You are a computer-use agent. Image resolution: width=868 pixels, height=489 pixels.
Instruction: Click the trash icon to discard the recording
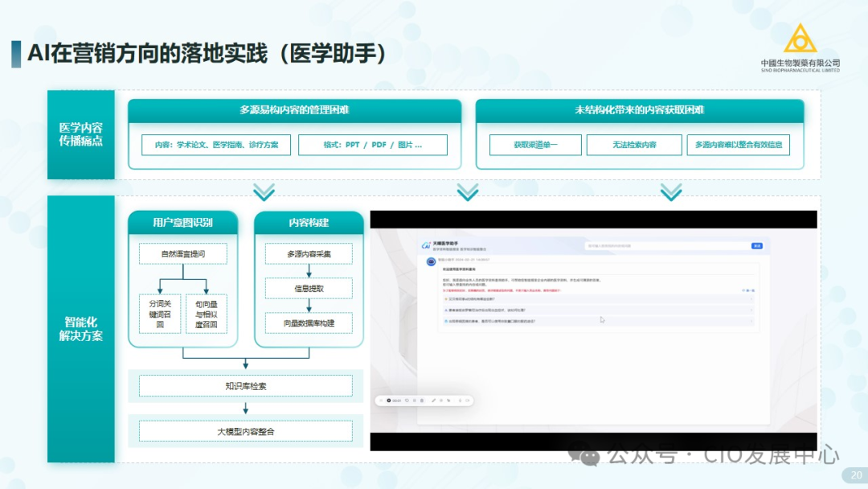pyautogui.click(x=422, y=400)
